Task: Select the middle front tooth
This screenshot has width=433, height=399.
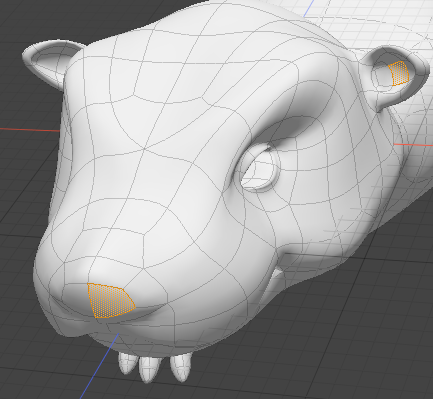Action: click(x=149, y=369)
